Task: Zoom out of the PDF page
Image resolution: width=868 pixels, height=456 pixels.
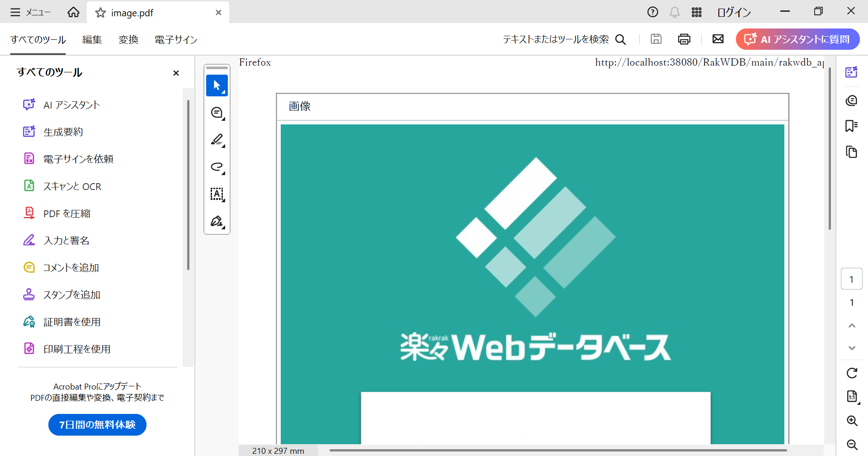Action: (852, 446)
